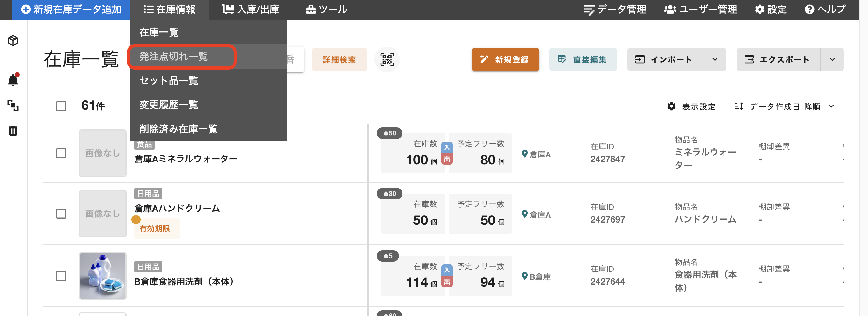The image size is (868, 316).
Task: Click the QR code scan icon
Action: coord(387,59)
